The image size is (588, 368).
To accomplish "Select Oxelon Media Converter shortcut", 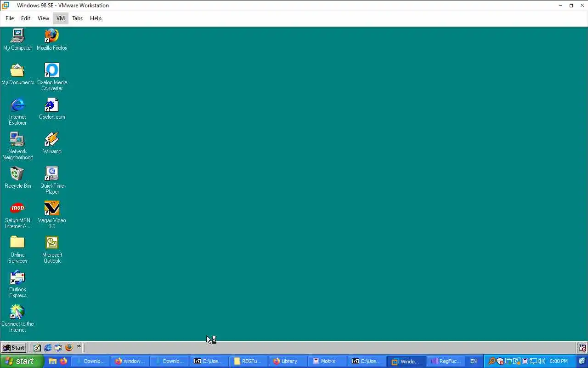I will (52, 77).
